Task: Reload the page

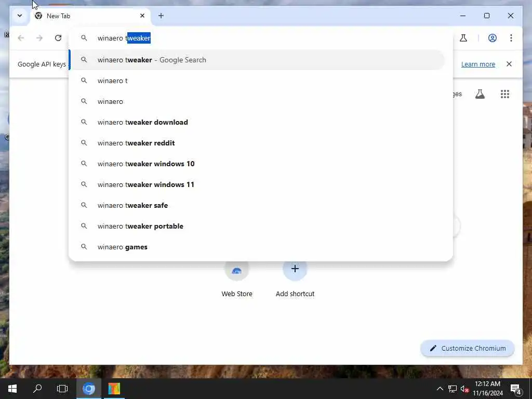Action: coord(58,38)
